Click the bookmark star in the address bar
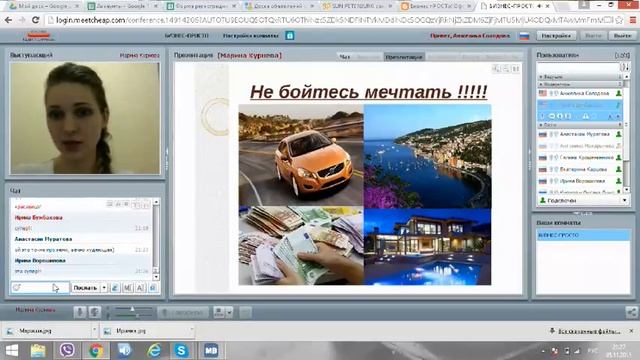The image size is (640, 360). pos(619,20)
